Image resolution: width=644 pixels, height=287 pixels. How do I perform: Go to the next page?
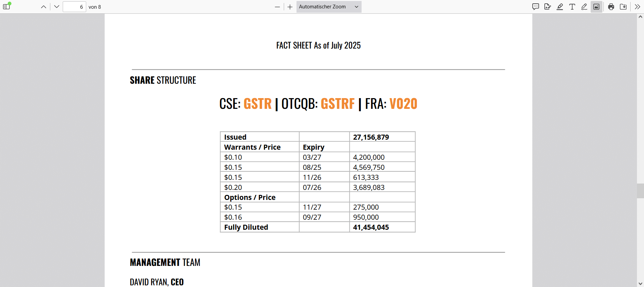click(57, 7)
